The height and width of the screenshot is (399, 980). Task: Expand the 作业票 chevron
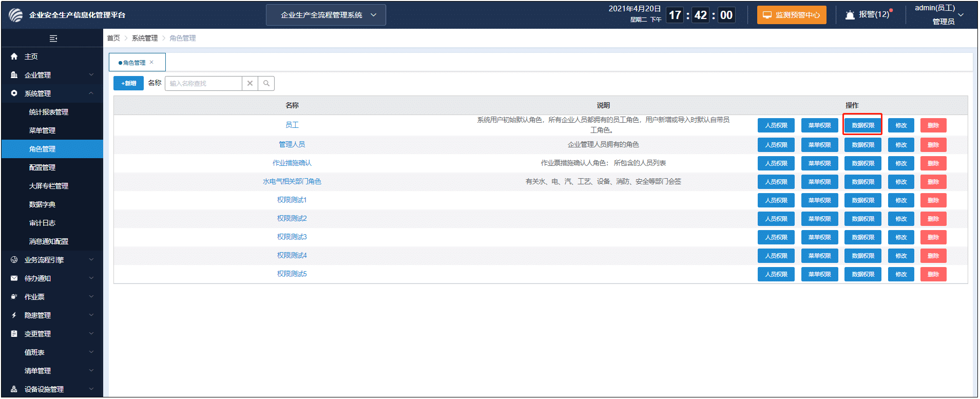[91, 297]
